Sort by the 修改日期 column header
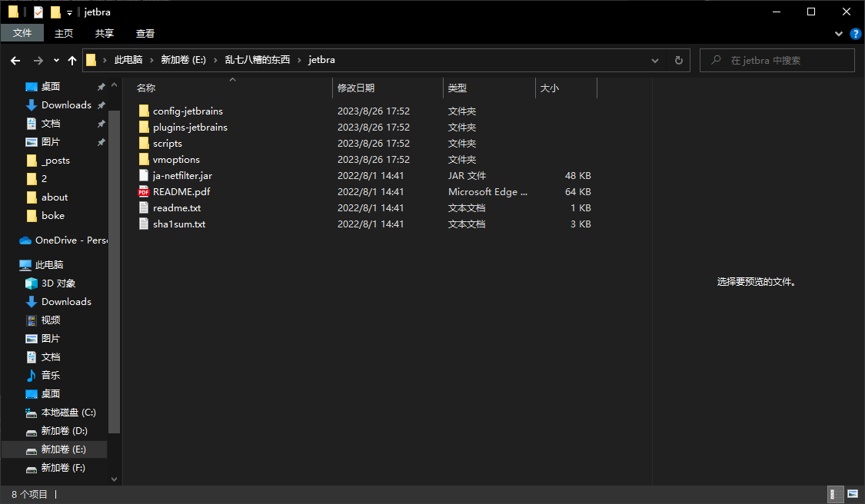 click(356, 88)
